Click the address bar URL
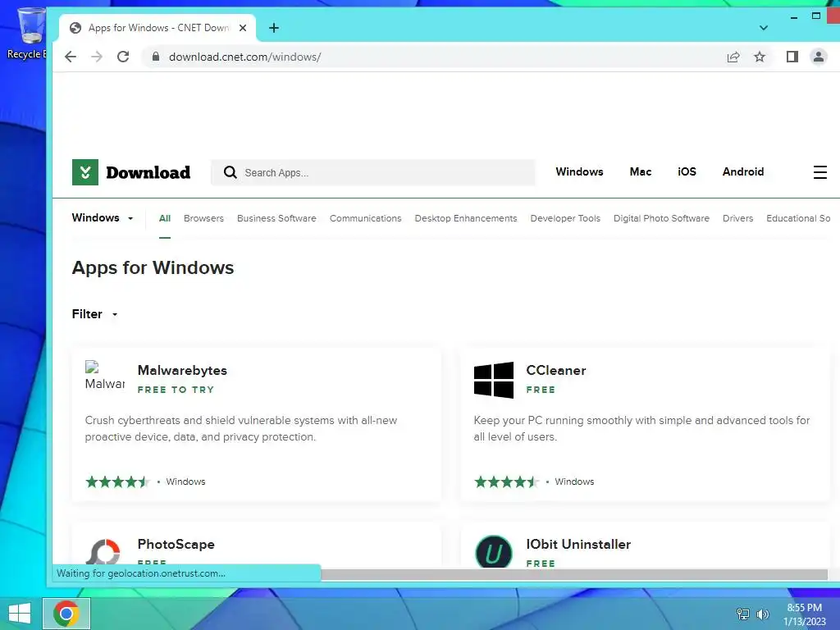The height and width of the screenshot is (630, 840). pos(244,57)
